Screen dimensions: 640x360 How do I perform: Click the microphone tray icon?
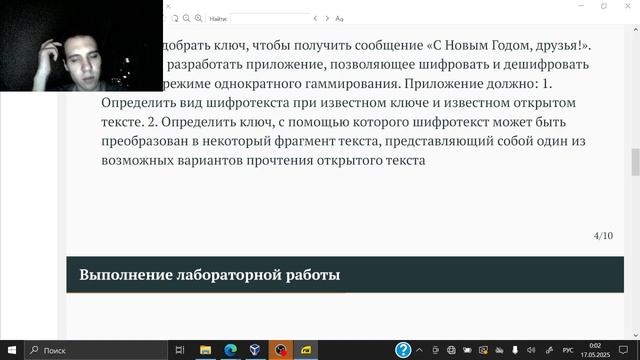coord(515,350)
